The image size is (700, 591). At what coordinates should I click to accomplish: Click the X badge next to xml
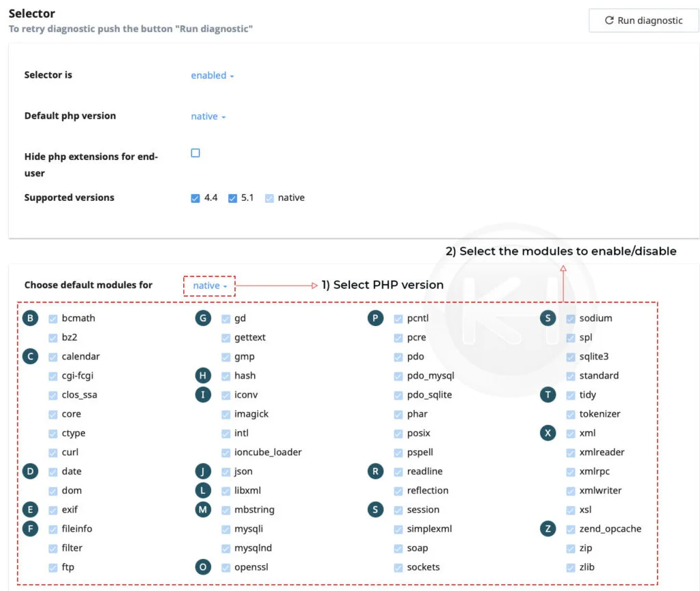pyautogui.click(x=548, y=432)
